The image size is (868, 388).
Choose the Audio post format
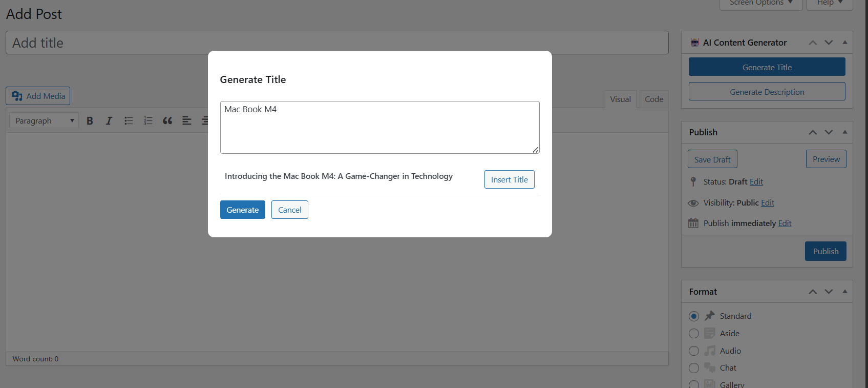click(694, 351)
